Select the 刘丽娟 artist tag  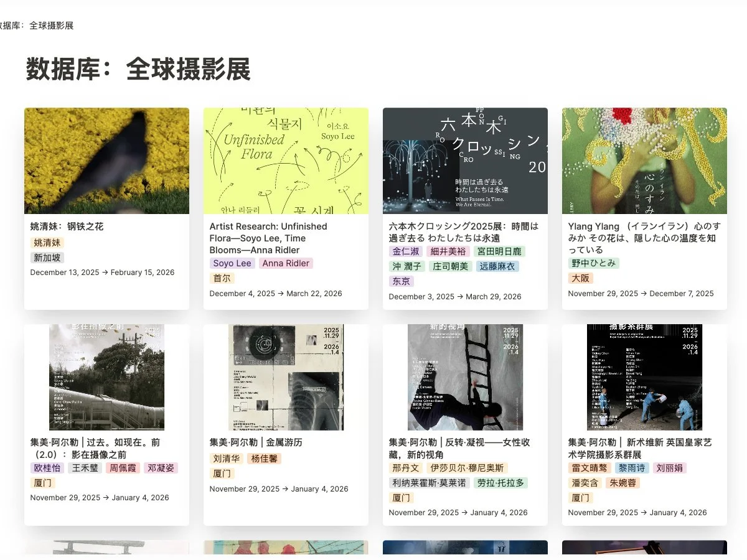click(x=670, y=468)
